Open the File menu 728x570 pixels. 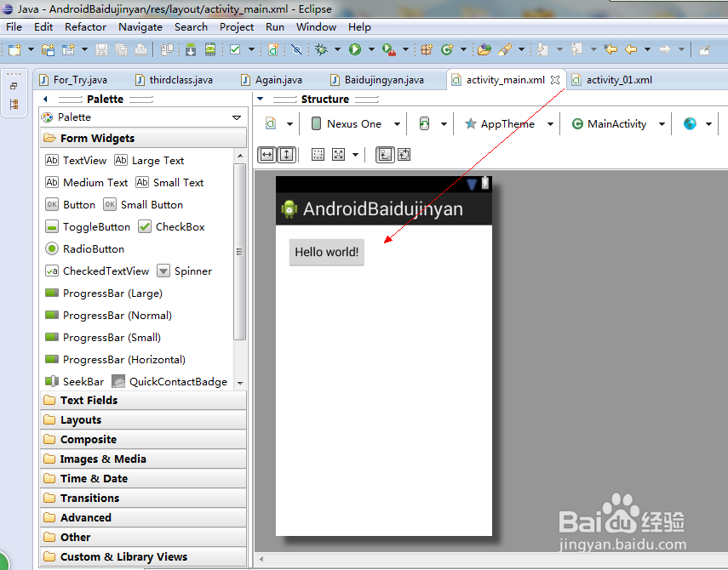[14, 27]
